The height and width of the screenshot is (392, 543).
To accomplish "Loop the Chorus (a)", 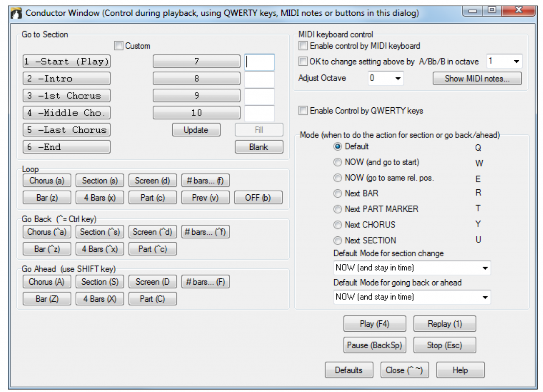I will pyautogui.click(x=47, y=180).
